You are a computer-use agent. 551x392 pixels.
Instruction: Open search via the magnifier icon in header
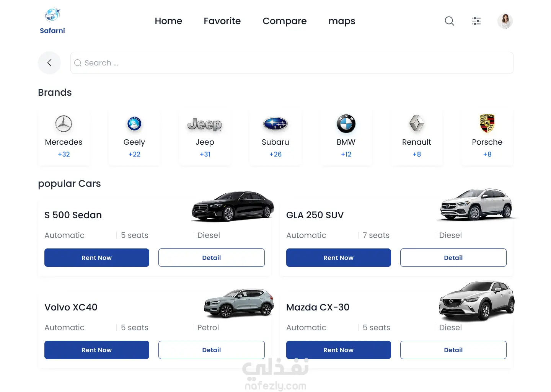tap(450, 21)
